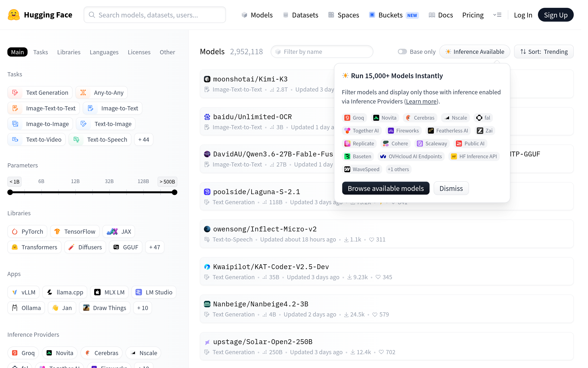The height and width of the screenshot is (368, 588).
Task: Expand the navigation more-options menu icon
Action: pyautogui.click(x=497, y=15)
